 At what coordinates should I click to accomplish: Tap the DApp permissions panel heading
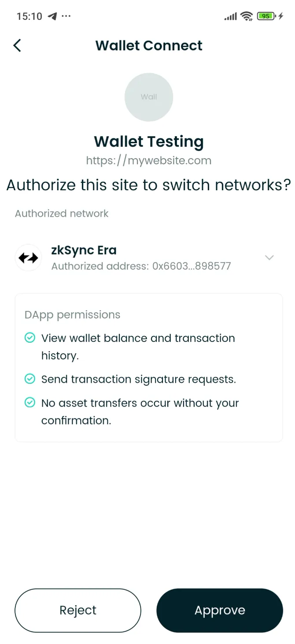click(72, 315)
